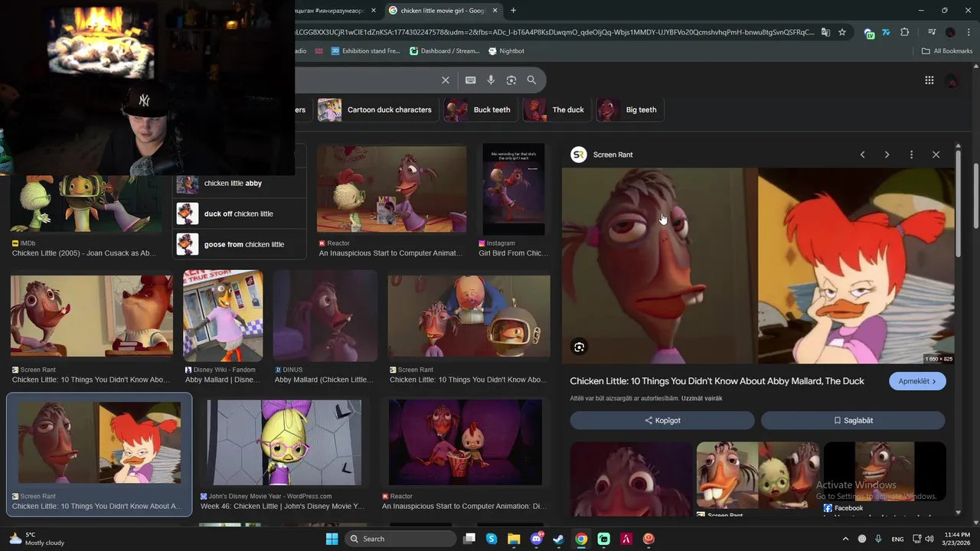Screen dimensions: 980x551
Task: Clear the Google search box text
Action: coord(445,80)
